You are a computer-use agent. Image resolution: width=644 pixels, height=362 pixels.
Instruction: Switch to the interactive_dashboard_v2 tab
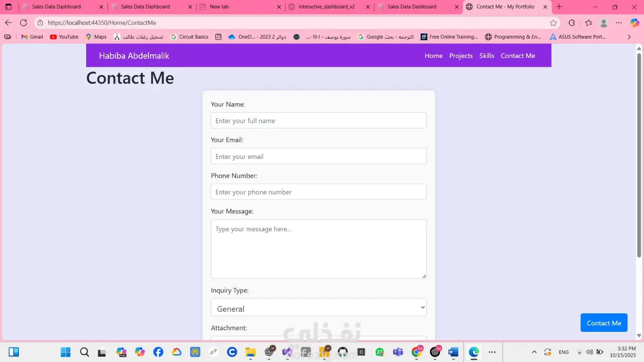pyautogui.click(x=329, y=7)
